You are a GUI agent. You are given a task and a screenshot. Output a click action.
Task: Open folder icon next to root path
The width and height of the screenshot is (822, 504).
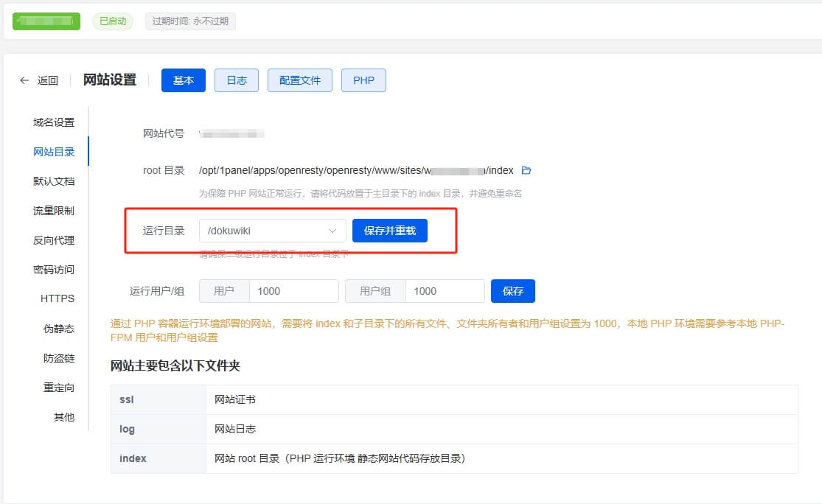pos(526,170)
